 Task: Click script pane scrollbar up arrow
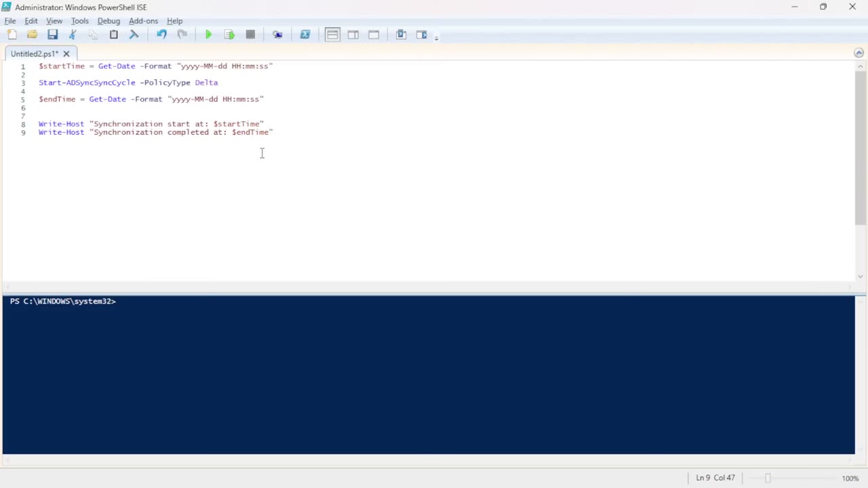860,66
